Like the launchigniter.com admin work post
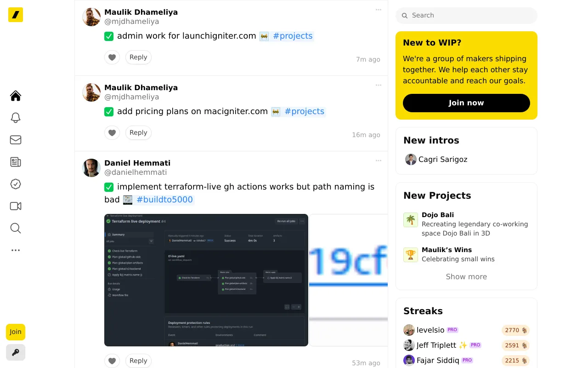Screen dimensions: 588x368 (x=112, y=57)
